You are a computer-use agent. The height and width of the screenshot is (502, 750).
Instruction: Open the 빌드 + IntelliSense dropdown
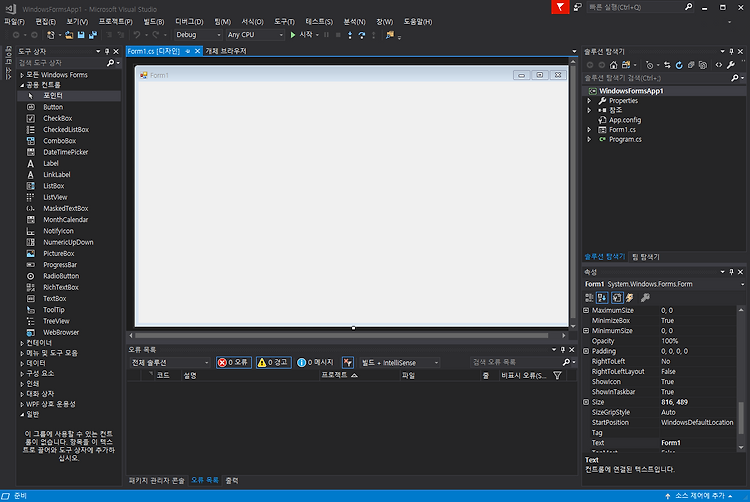pyautogui.click(x=400, y=362)
